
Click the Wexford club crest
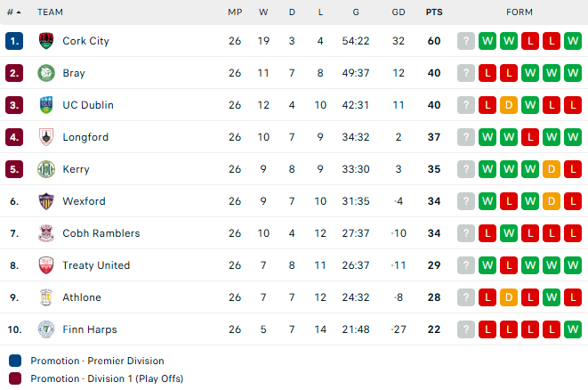tap(46, 201)
